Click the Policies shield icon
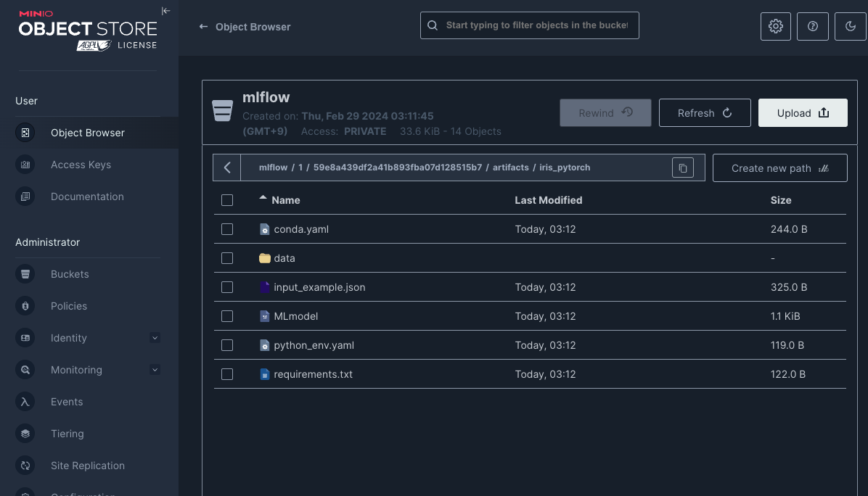Image resolution: width=868 pixels, height=496 pixels. tap(25, 306)
